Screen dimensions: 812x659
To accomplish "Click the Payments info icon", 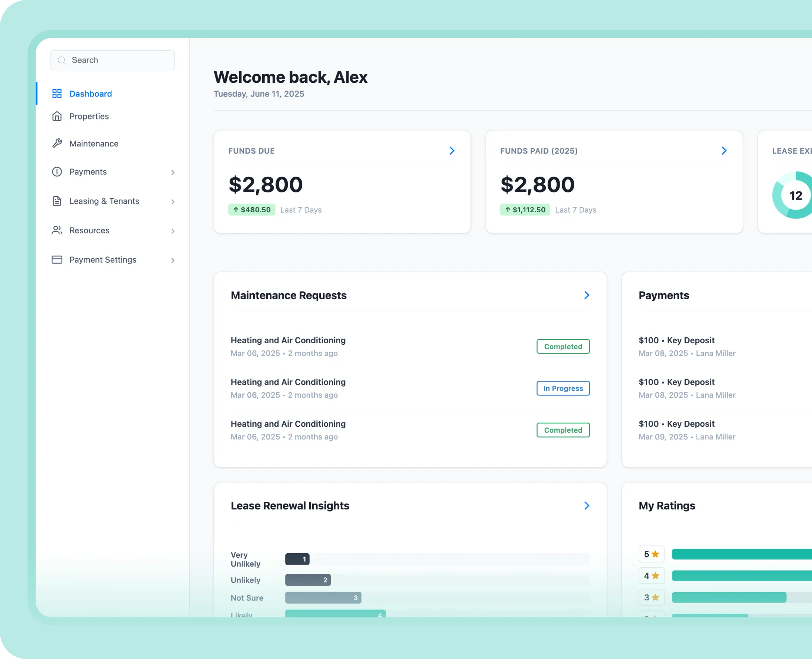I will 56,171.
